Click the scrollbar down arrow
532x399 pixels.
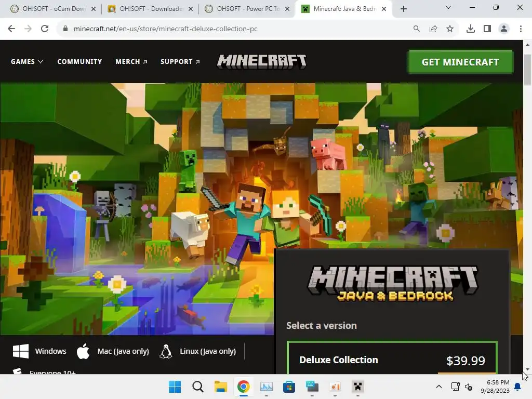pyautogui.click(x=527, y=369)
